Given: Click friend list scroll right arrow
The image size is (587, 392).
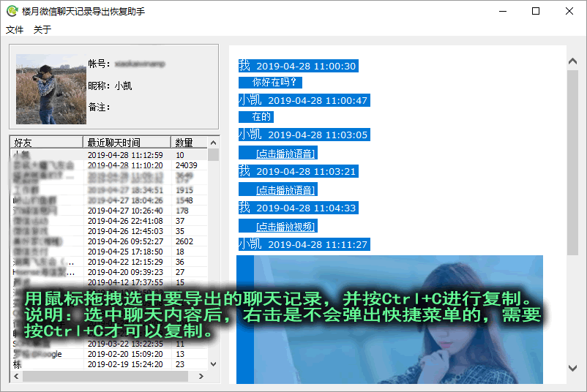Looking at the screenshot, I should point(201,377).
